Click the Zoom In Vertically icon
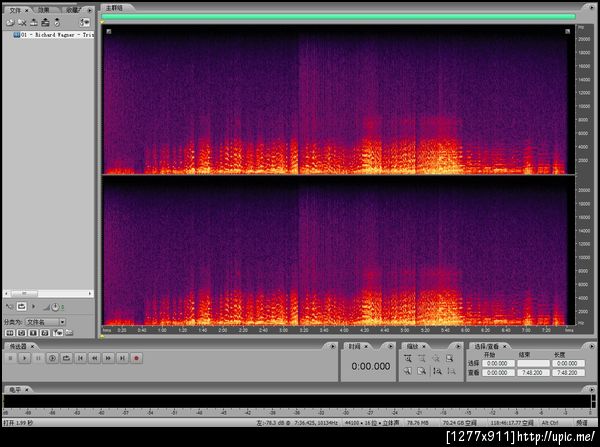Image resolution: width=600 pixels, height=447 pixels. (437, 371)
